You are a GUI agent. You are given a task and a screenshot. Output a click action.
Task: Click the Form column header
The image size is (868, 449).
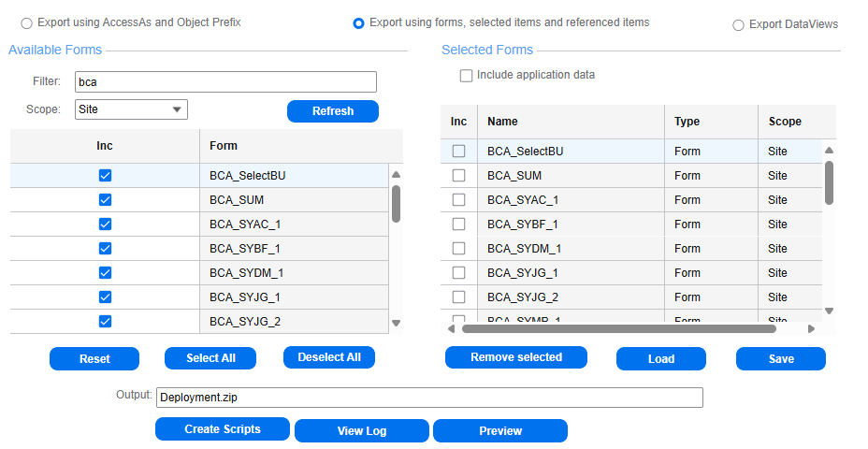pyautogui.click(x=224, y=146)
